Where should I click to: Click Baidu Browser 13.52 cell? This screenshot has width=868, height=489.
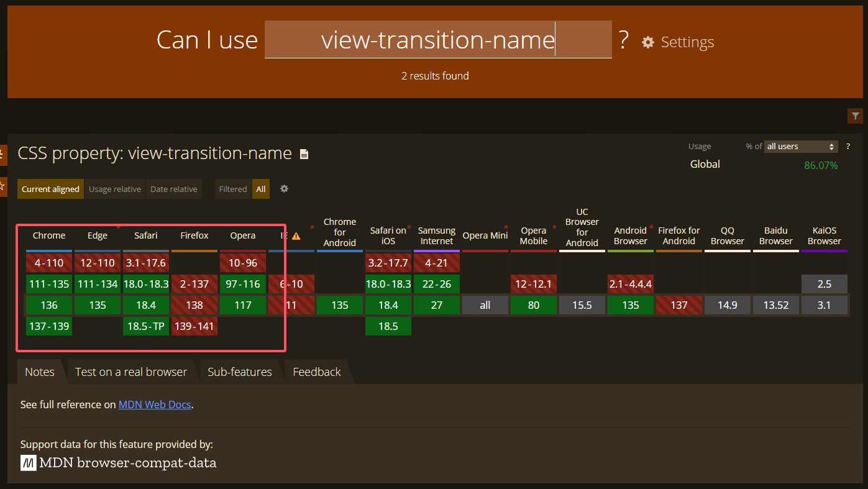point(776,305)
